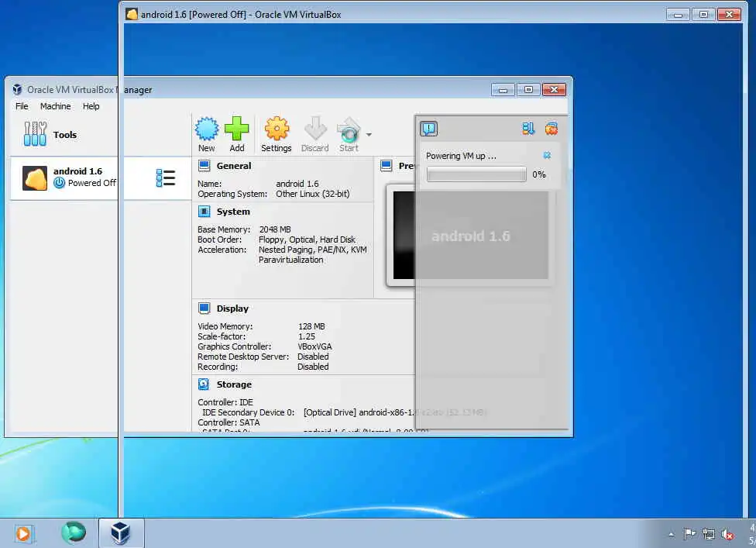
Task: Click the Preview section monitor icon
Action: [387, 166]
